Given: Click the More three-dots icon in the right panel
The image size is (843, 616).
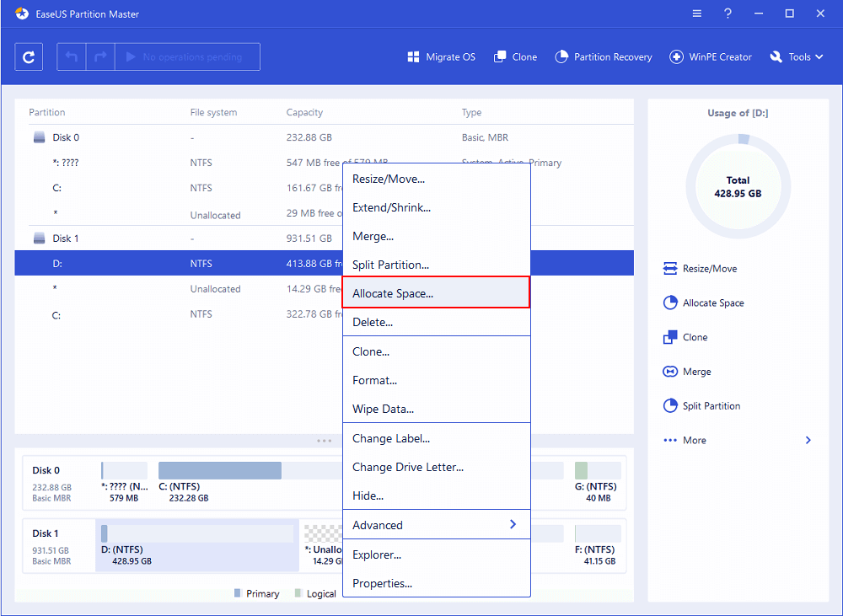Looking at the screenshot, I should click(670, 440).
